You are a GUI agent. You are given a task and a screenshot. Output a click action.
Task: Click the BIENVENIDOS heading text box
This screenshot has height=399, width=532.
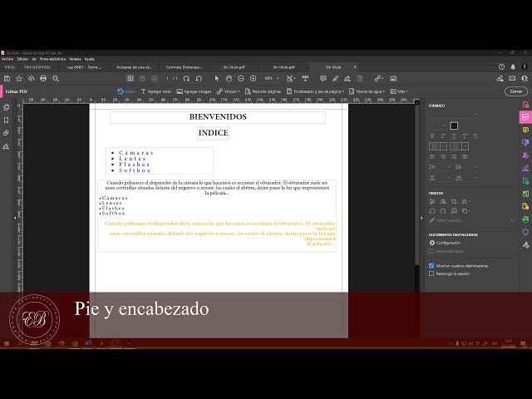point(218,117)
